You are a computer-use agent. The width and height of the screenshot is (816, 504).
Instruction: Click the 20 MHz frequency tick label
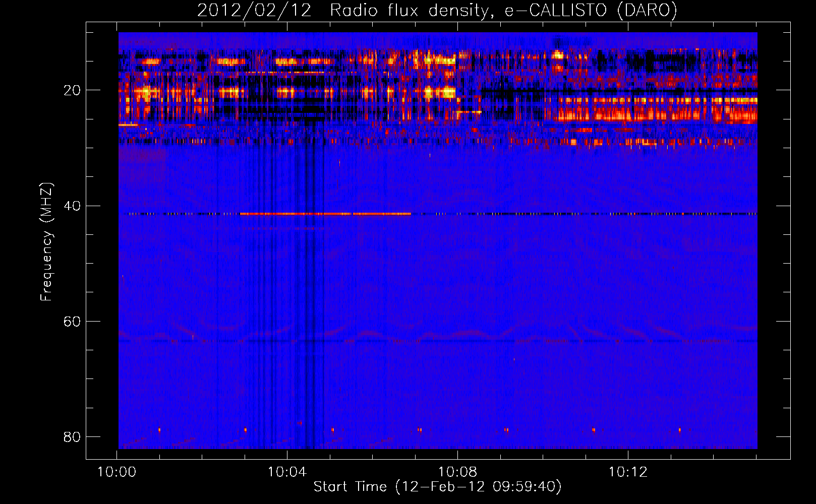pos(72,90)
